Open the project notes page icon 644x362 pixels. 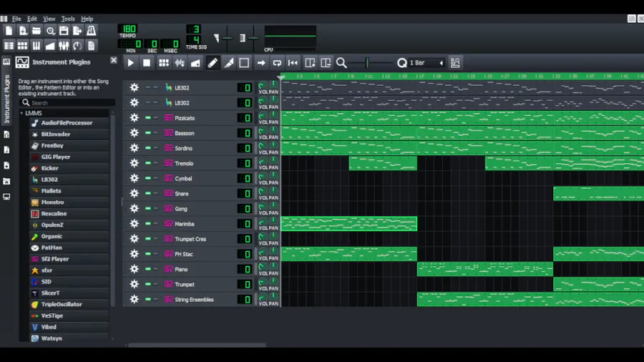tap(91, 46)
